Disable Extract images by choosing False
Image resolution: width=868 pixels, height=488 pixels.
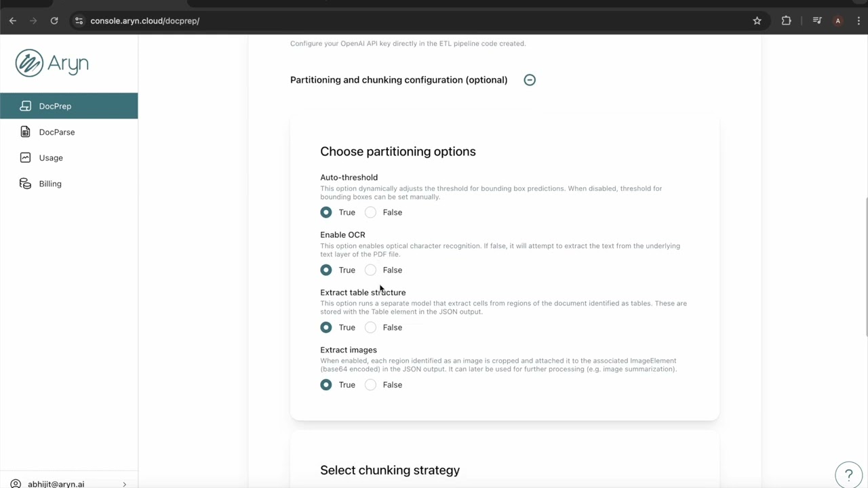click(370, 385)
